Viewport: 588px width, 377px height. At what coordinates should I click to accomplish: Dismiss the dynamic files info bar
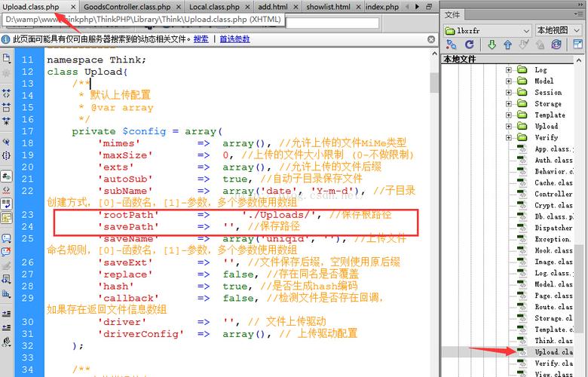pyautogui.click(x=431, y=39)
